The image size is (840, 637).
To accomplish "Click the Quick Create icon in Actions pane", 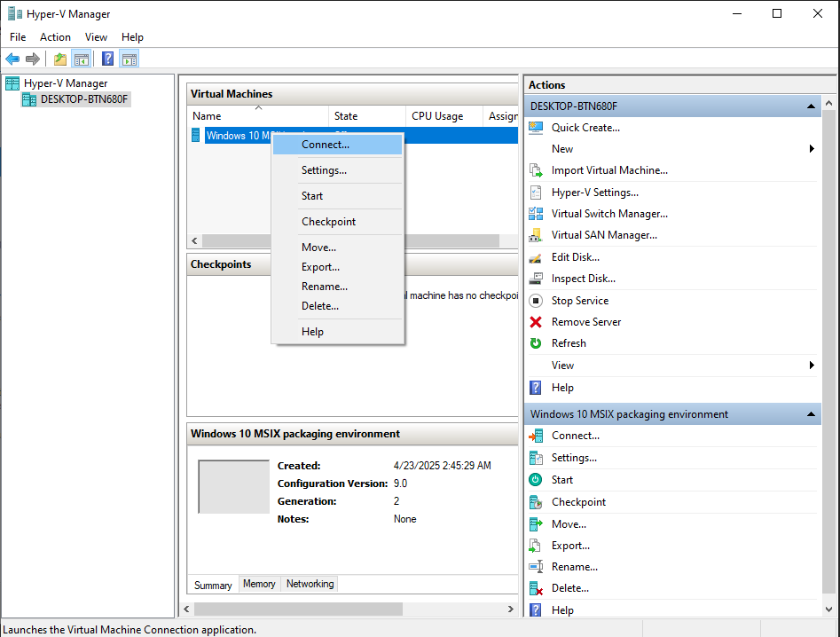I will click(536, 128).
